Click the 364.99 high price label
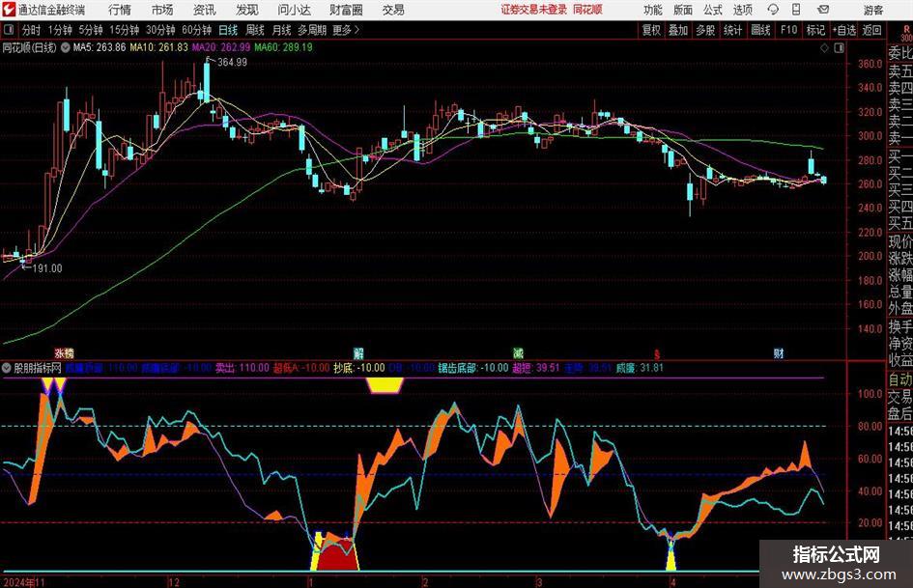The width and height of the screenshot is (913, 588). (x=232, y=63)
